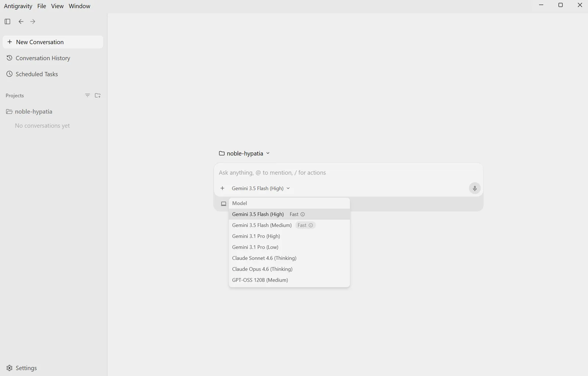The image size is (588, 376).
Task: Click the new project folder icon
Action: click(98, 95)
